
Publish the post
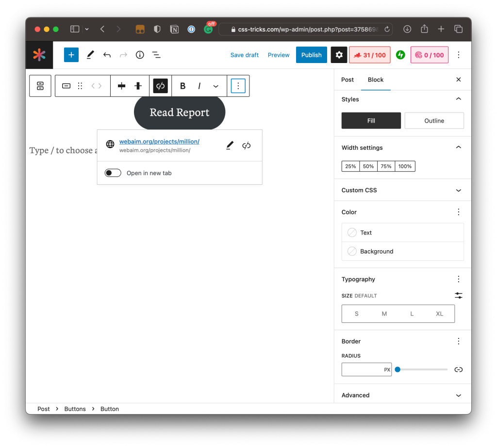(311, 55)
